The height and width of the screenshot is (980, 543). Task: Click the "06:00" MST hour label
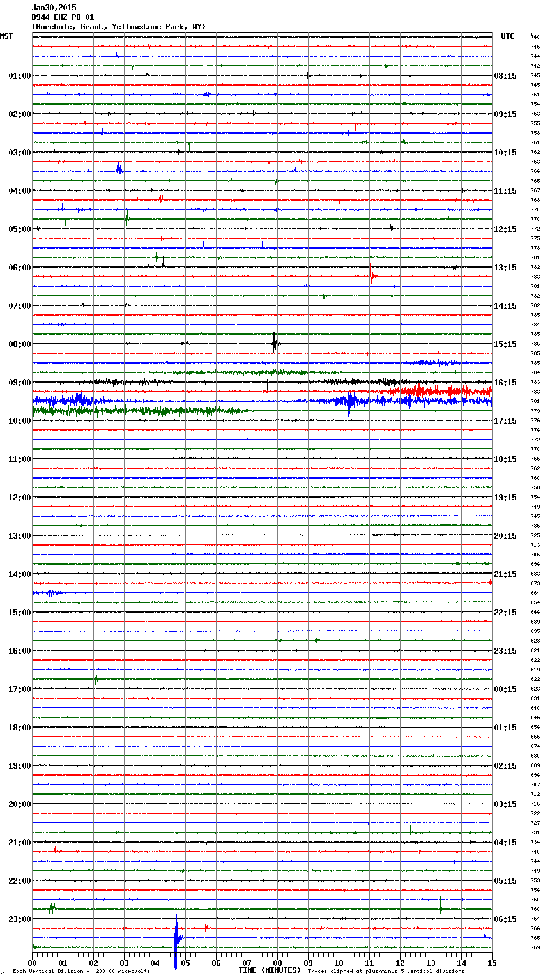click(19, 268)
